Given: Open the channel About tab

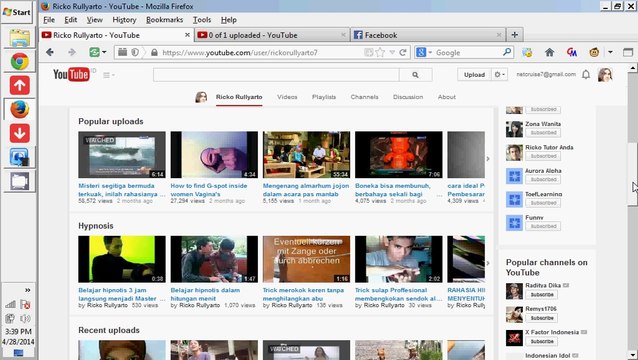Looking at the screenshot, I should pyautogui.click(x=447, y=97).
